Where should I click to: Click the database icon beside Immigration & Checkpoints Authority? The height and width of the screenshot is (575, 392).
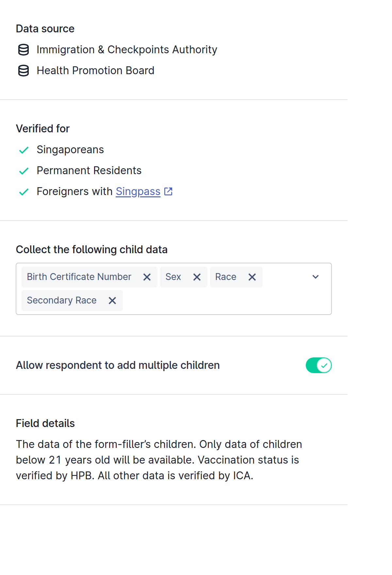[x=24, y=50]
